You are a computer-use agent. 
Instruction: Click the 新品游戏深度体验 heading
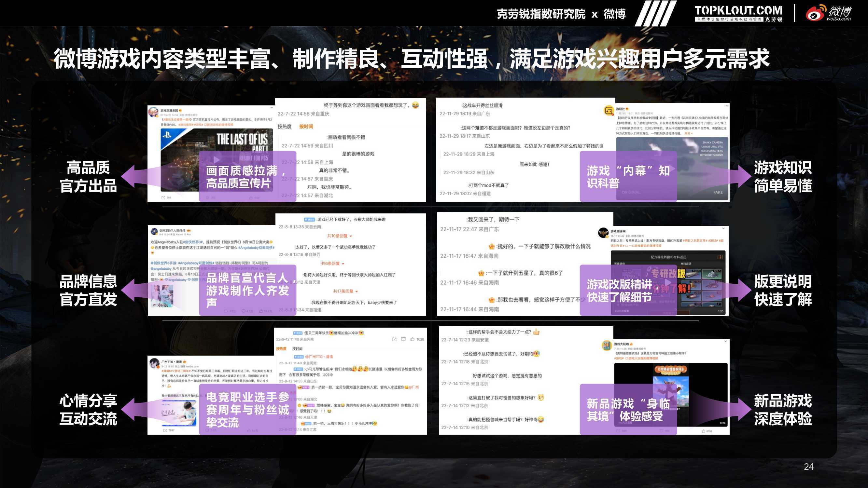[783, 410]
